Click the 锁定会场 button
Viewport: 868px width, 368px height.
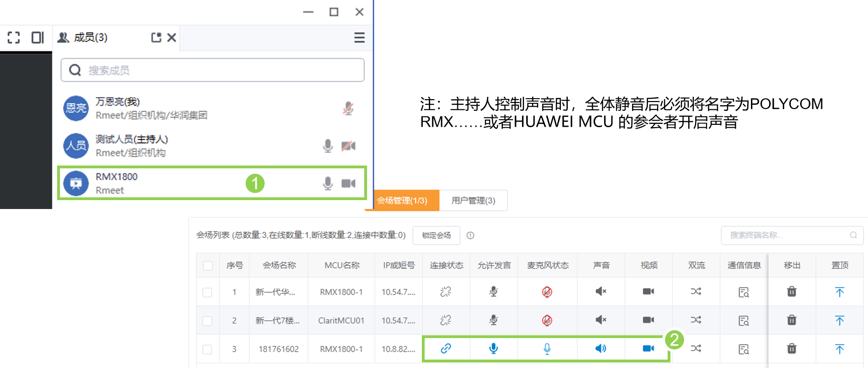436,235
